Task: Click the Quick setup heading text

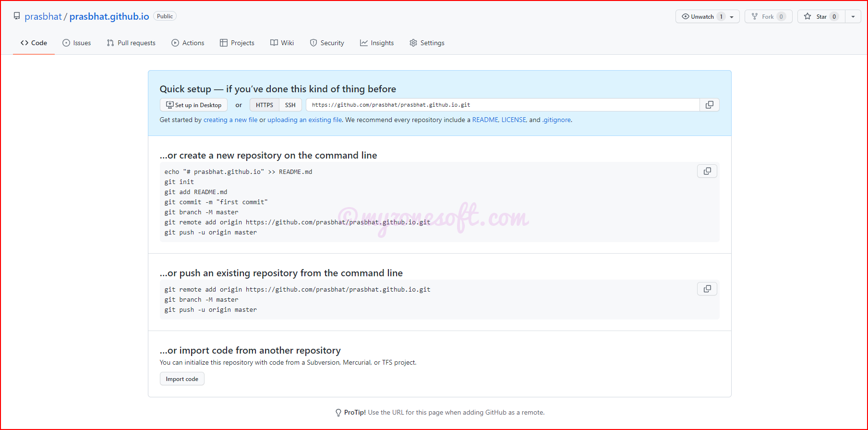Action: tap(278, 89)
